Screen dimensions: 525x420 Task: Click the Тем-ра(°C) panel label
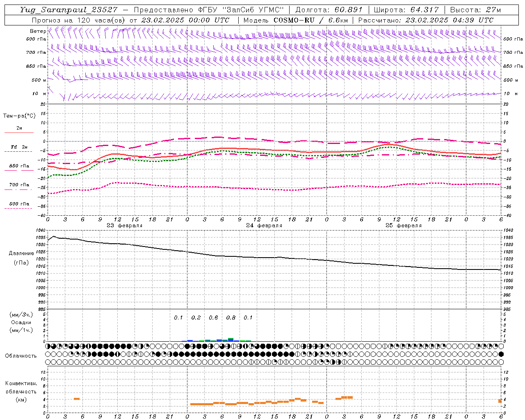click(x=19, y=116)
